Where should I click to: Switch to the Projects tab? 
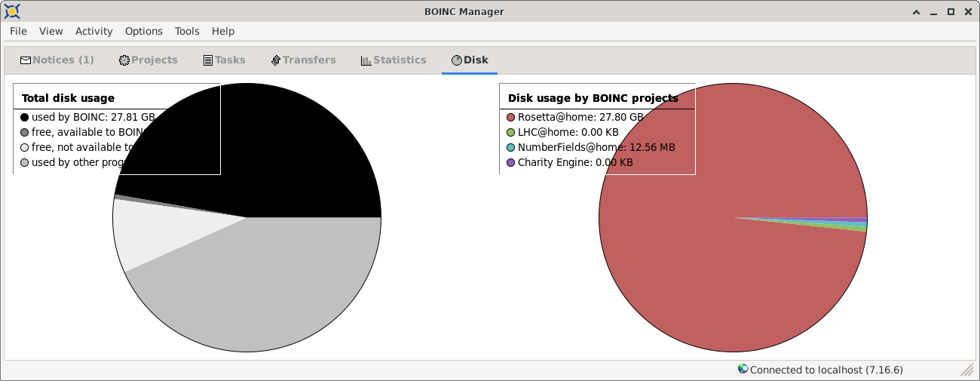pyautogui.click(x=149, y=60)
